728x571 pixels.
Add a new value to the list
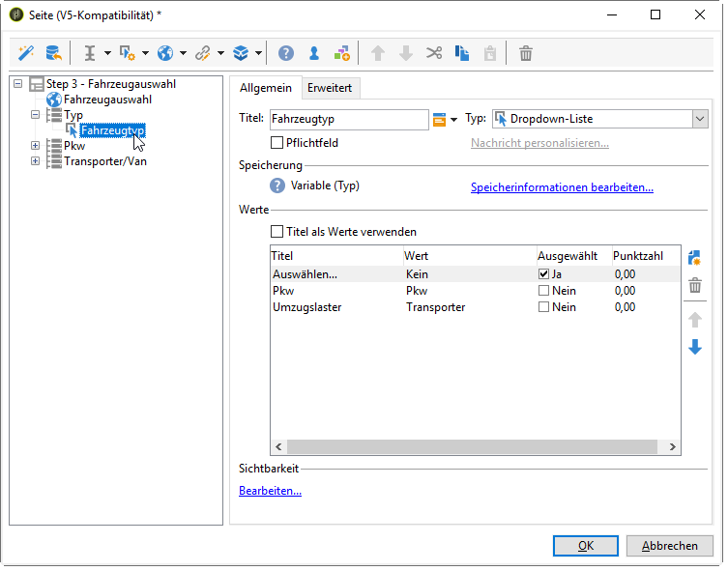[694, 258]
